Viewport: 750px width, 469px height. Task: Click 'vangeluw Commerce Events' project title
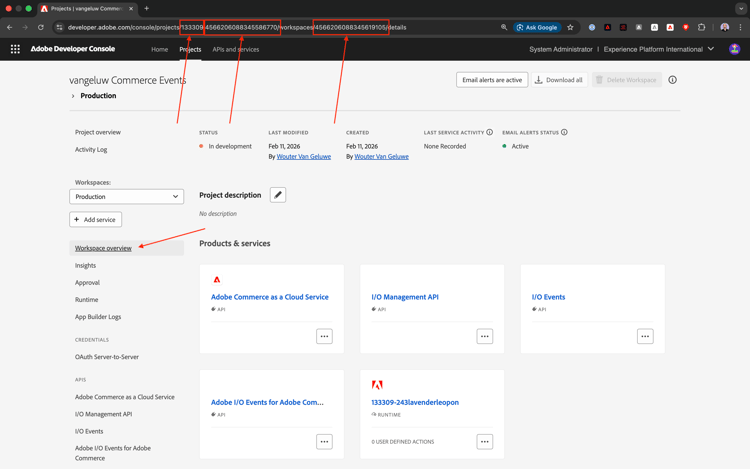pos(128,80)
